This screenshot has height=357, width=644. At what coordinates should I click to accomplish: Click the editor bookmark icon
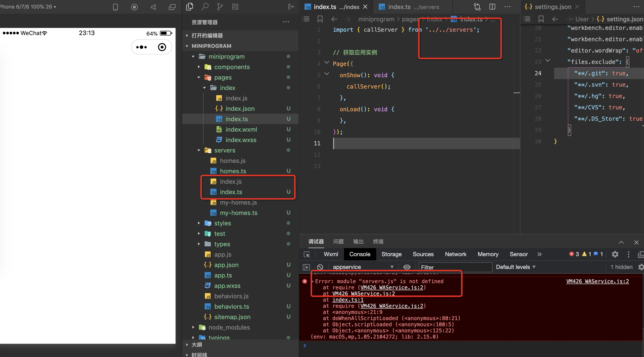click(320, 19)
